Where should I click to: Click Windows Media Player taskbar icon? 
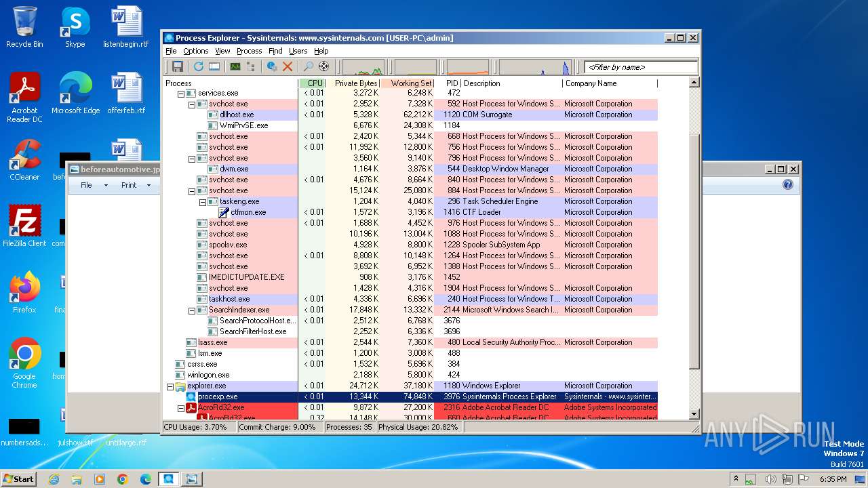100,479
